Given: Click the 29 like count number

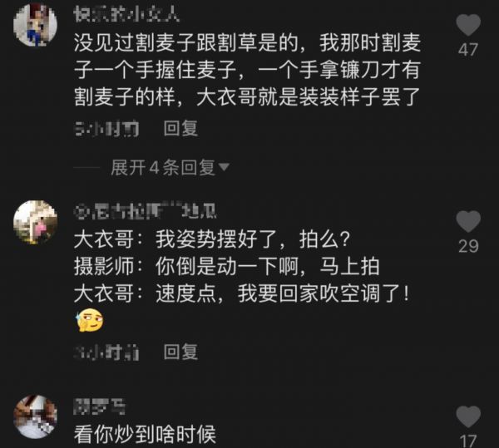Looking at the screenshot, I should click(468, 246).
